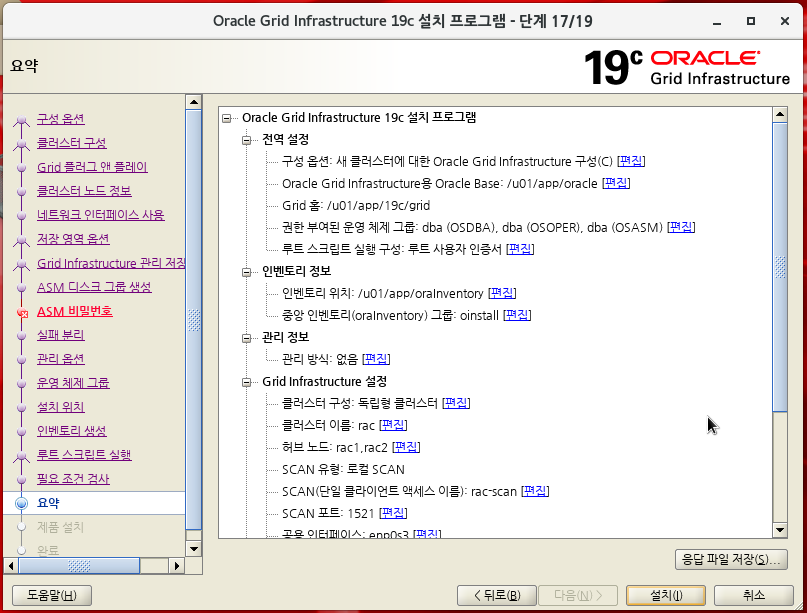Edit 클러스터 구성 독립형 클러스터
The width and height of the screenshot is (807, 613).
click(456, 403)
